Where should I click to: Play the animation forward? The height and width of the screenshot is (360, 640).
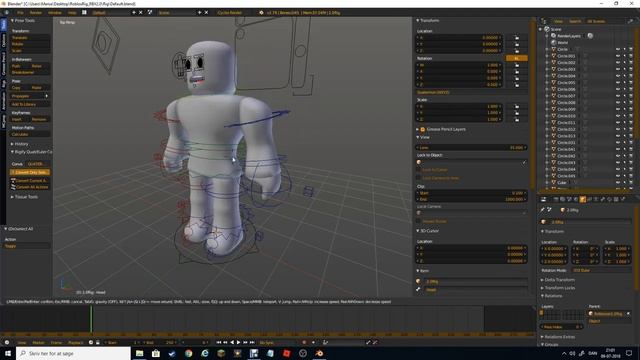click(238, 342)
